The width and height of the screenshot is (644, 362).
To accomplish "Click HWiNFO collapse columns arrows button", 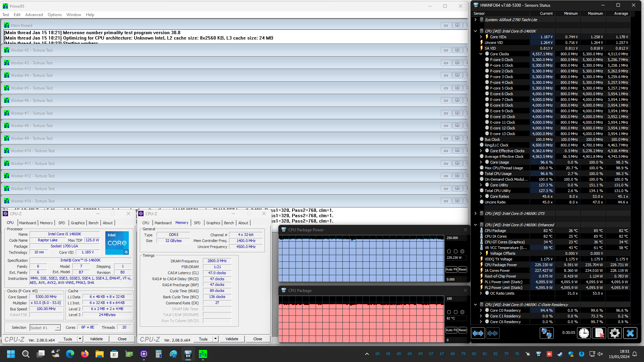I will [x=492, y=333].
